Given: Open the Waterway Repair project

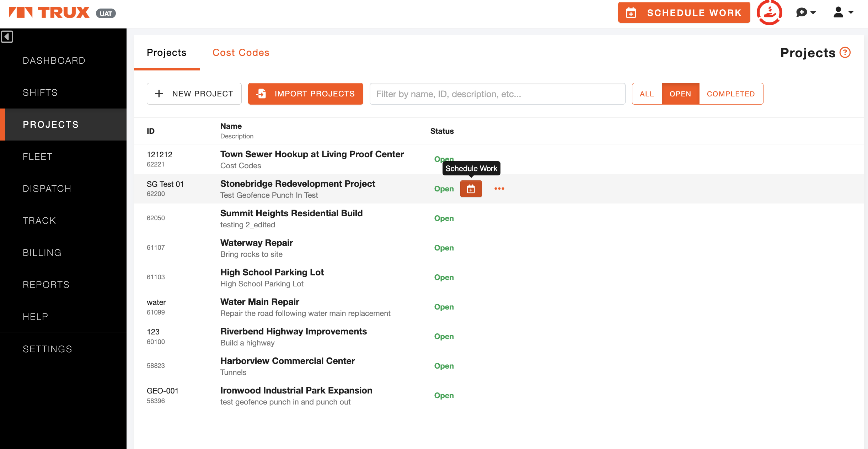Looking at the screenshot, I should pyautogui.click(x=256, y=243).
